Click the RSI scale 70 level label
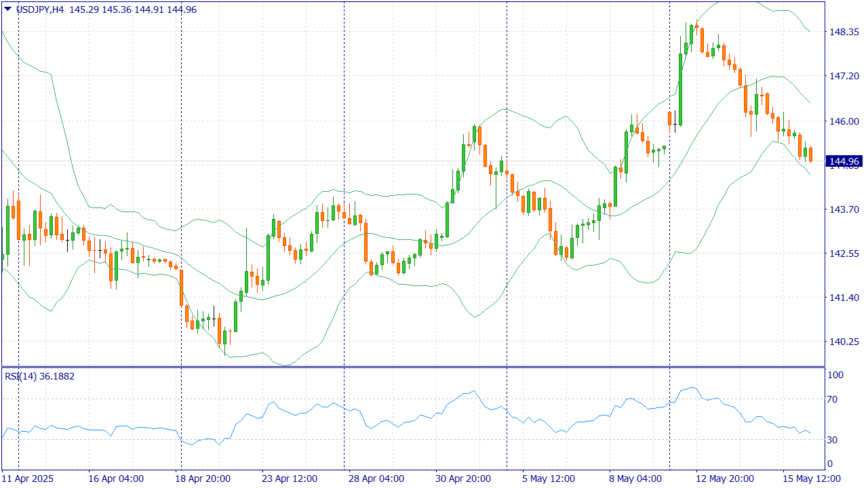 pyautogui.click(x=835, y=399)
